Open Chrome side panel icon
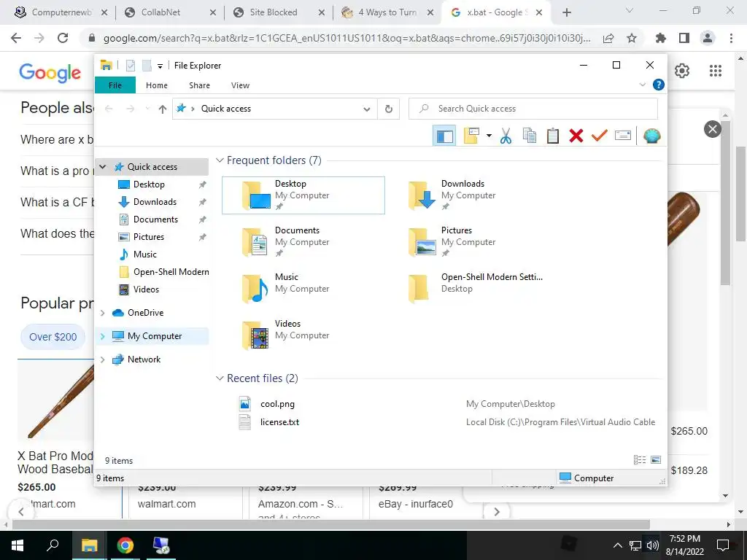This screenshot has height=560, width=747. pyautogui.click(x=684, y=38)
